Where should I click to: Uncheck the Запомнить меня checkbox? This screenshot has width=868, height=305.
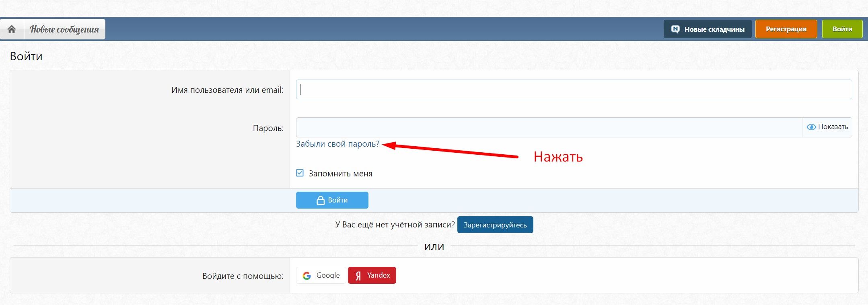coord(300,173)
